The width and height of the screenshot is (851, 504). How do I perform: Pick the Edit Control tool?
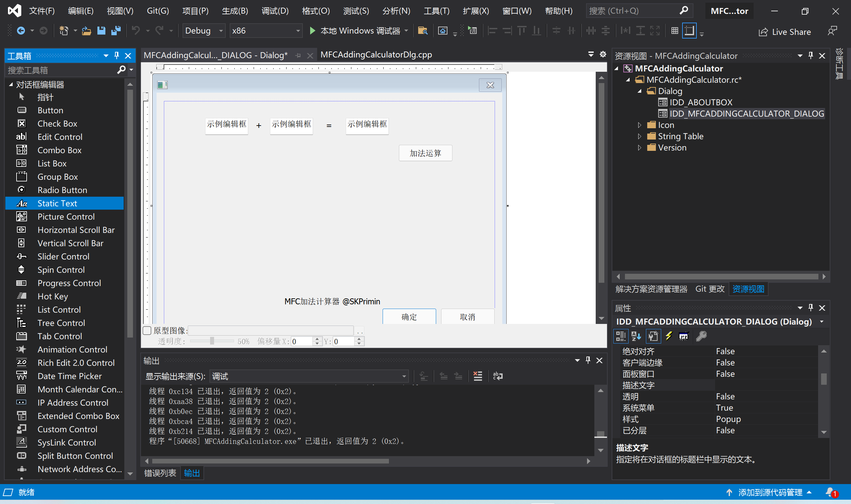60,137
